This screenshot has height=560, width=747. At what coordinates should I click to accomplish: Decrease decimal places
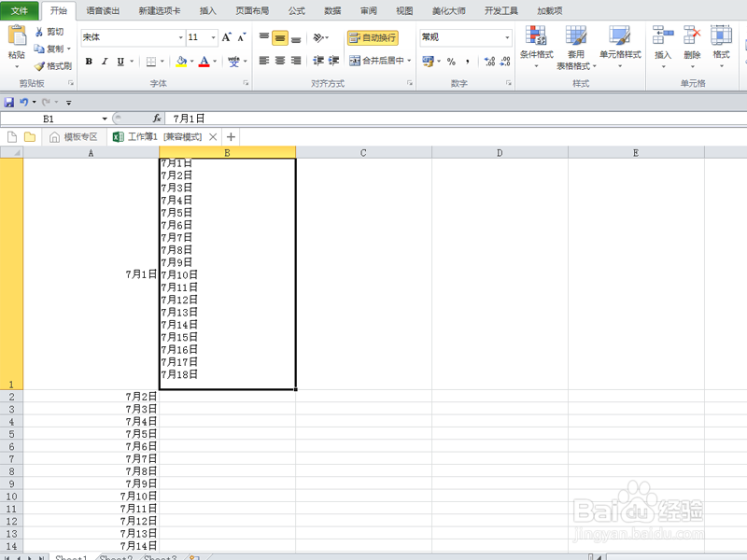[x=505, y=61]
